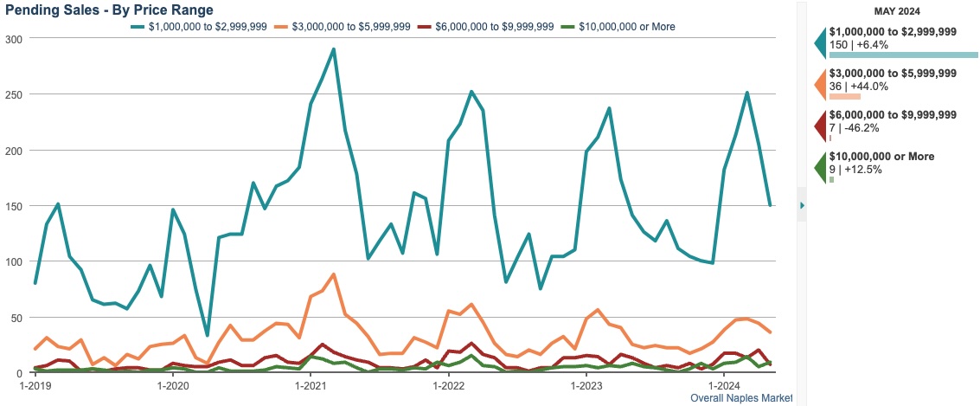Select the small green bar under 9 | +12.5%

831,179
